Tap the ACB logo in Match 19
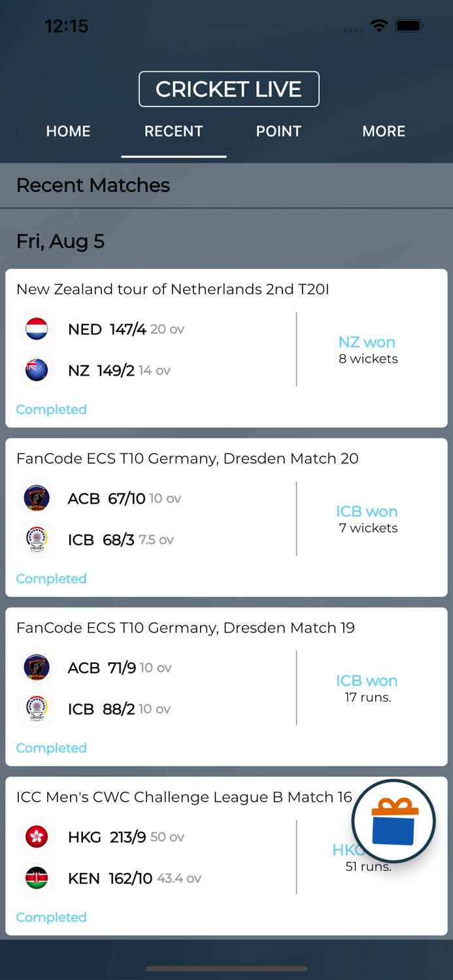Image resolution: width=453 pixels, height=980 pixels. pos(37,667)
